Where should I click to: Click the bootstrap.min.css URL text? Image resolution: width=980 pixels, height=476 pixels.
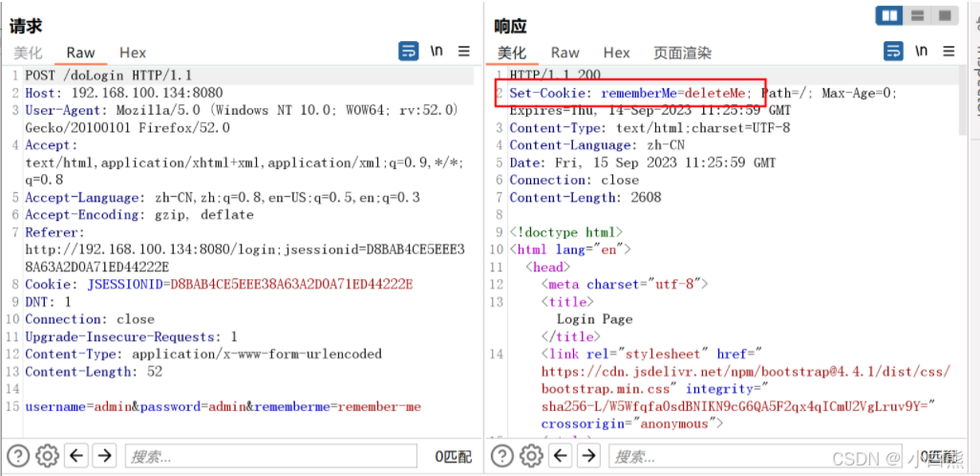pos(746,380)
